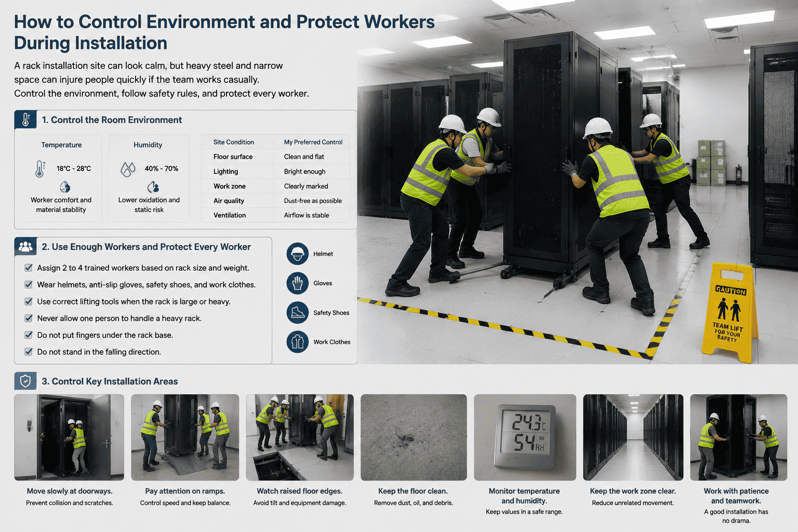Click the thermometer icon beside section 1 heading

[25, 120]
